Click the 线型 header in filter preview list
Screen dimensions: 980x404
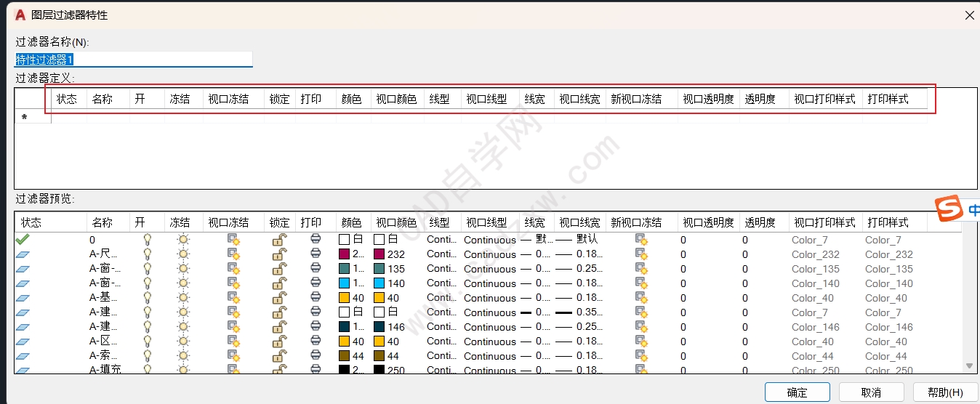[x=439, y=222]
